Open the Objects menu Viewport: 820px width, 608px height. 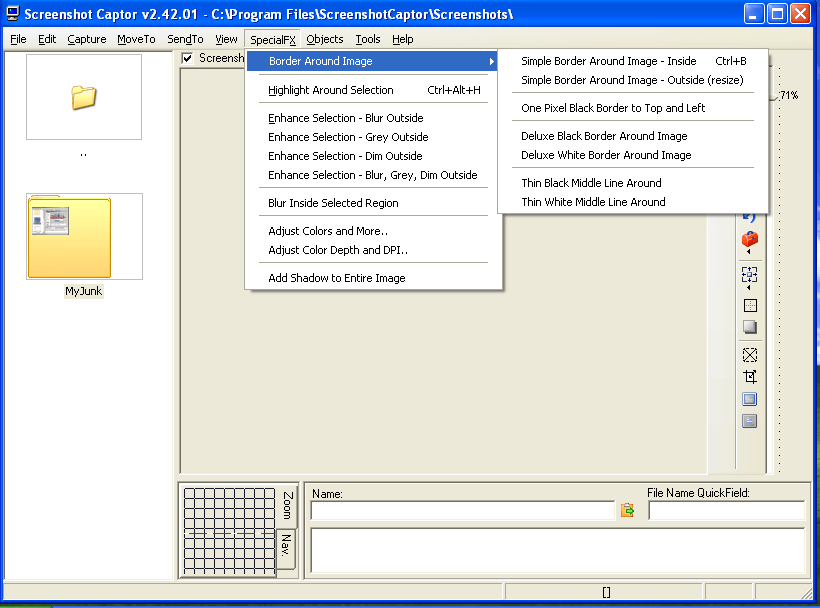pyautogui.click(x=325, y=39)
